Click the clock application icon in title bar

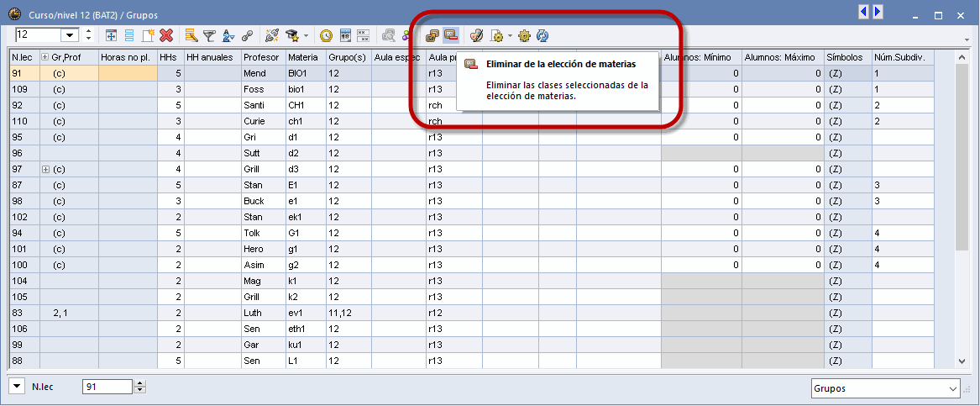(15, 13)
